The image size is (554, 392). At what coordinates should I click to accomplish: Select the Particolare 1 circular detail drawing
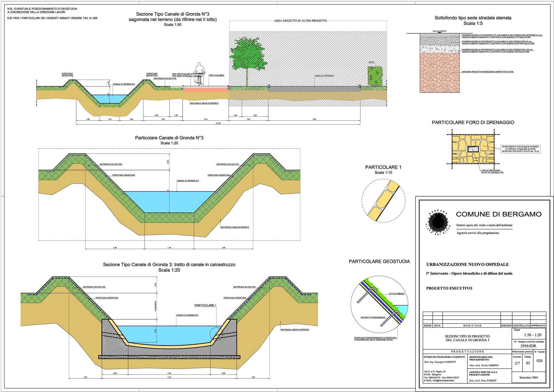coord(383,201)
